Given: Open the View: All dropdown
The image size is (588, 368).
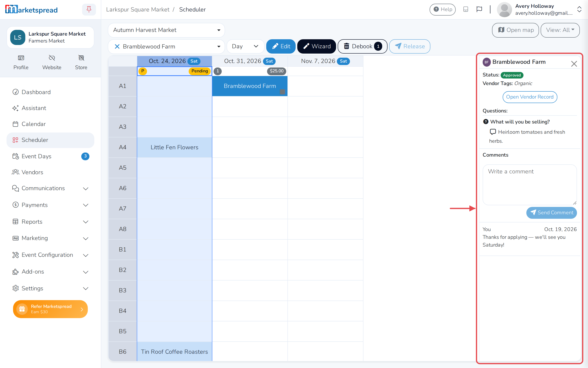Looking at the screenshot, I should pyautogui.click(x=560, y=30).
